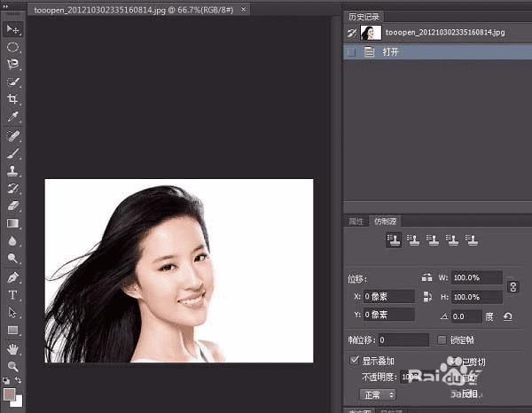Click the history snapshot thumbnail
The height and width of the screenshot is (413, 532).
pyautogui.click(x=371, y=32)
